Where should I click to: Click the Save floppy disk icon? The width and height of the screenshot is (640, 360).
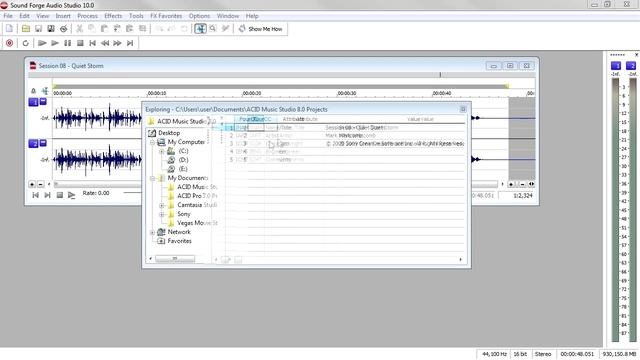38,29
